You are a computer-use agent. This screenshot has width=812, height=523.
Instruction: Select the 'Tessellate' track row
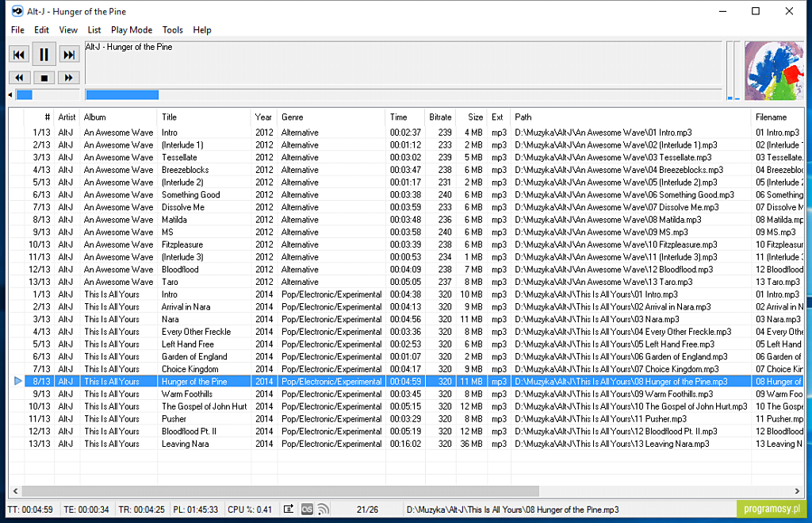[x=406, y=158]
